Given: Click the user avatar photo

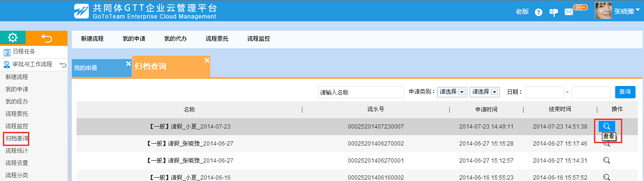Looking at the screenshot, I should pos(603,11).
